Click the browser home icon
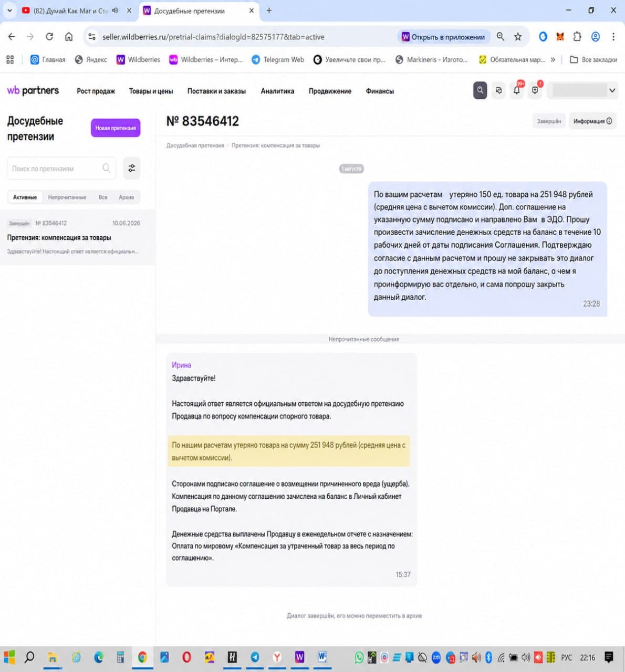The height and width of the screenshot is (672, 625). 69,37
